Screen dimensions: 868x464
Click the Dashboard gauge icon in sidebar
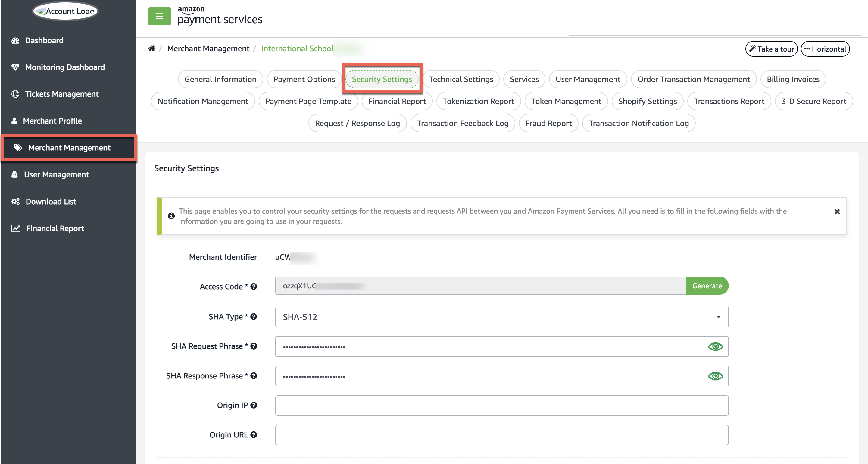[x=15, y=40]
